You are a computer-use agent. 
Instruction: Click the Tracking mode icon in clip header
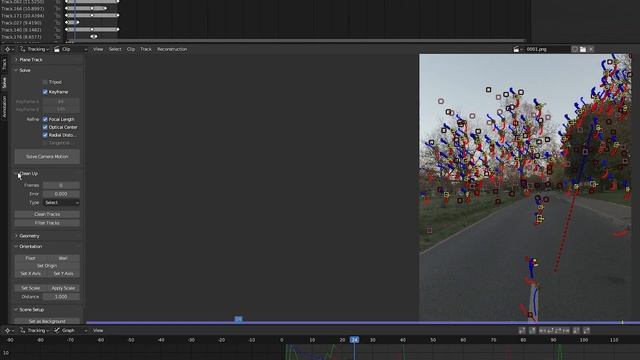click(x=22, y=49)
